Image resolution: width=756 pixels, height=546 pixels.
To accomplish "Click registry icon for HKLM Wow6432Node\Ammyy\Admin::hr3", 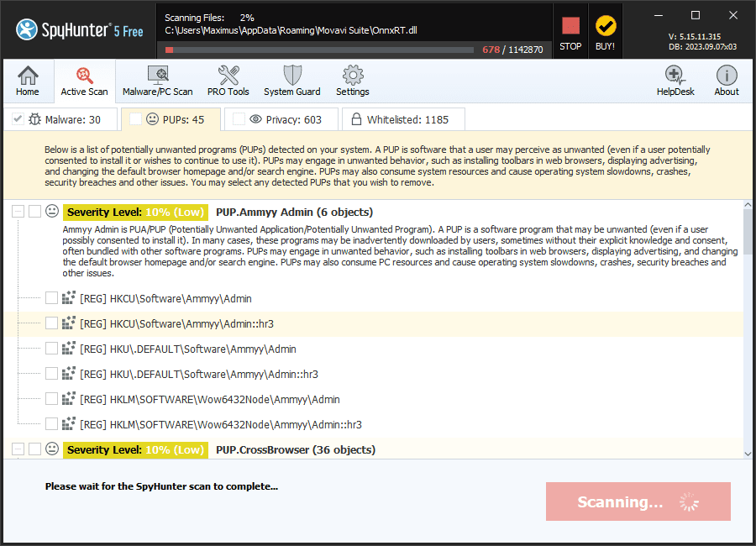I will tap(69, 423).
